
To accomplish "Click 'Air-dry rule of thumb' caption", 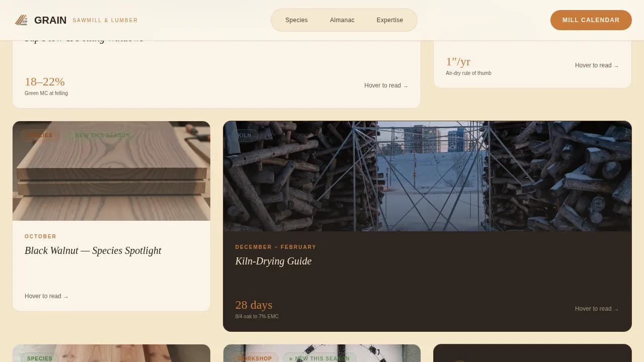I will pyautogui.click(x=468, y=73).
